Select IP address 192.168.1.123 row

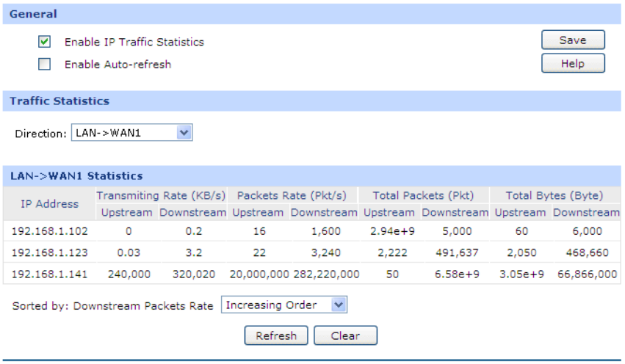(49, 252)
